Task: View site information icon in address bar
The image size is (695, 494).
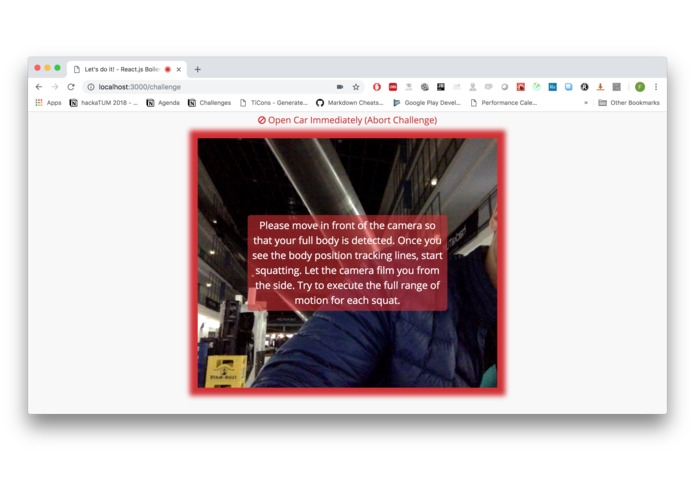Action: point(91,87)
